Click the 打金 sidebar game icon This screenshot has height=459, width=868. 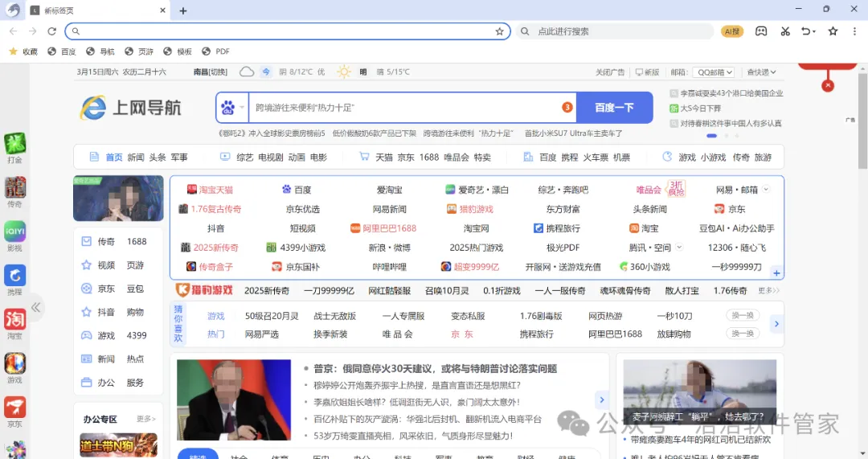pos(15,148)
